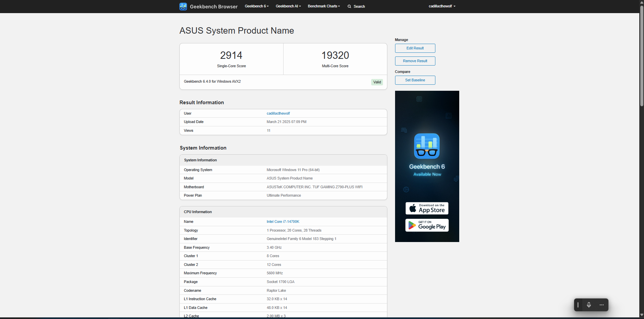
Task: Click 'GenuineIntel Family 6 Model 183 Stepping 1'
Action: tap(301, 239)
